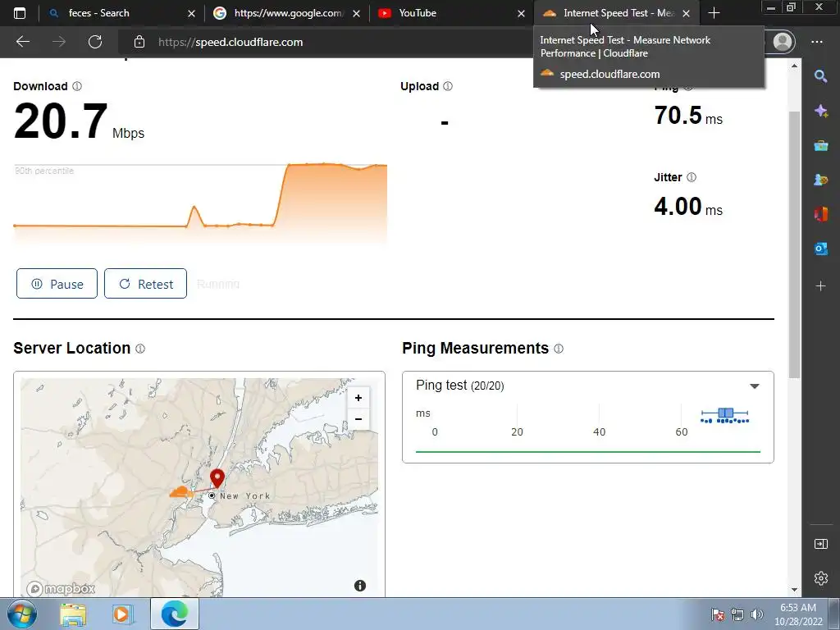The image size is (840, 630).
Task: Open a new browser tab
Action: pos(714,13)
